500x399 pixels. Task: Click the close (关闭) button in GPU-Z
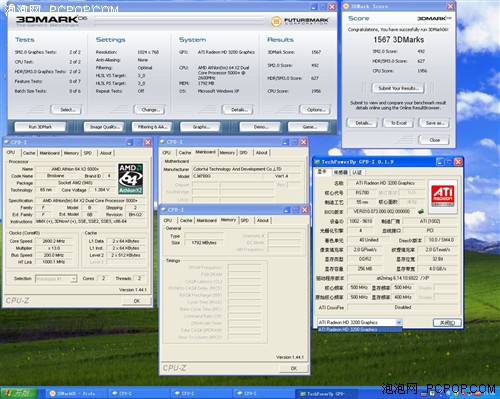(x=447, y=322)
